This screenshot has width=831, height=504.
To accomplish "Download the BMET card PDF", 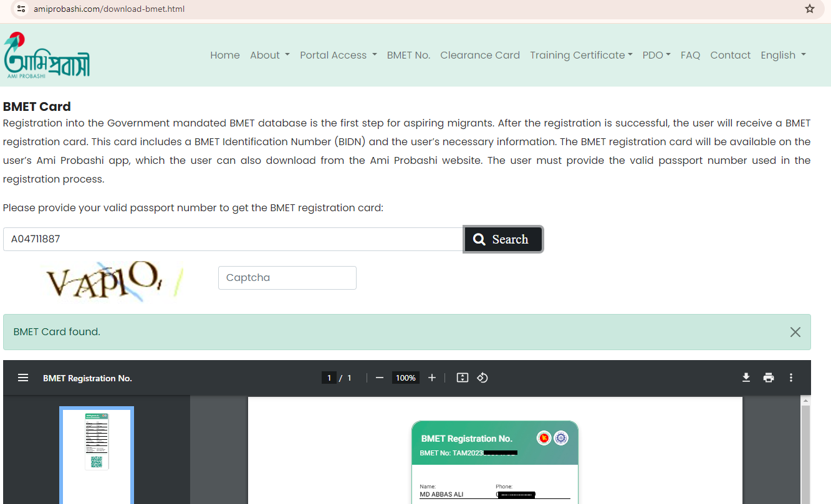I will 746,378.
